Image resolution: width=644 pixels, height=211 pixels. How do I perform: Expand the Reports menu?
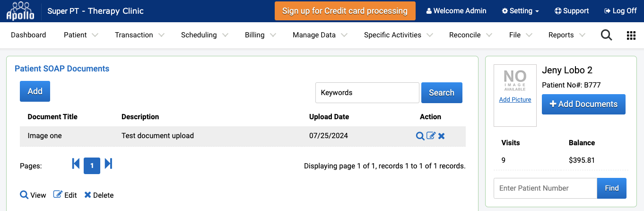[x=567, y=35]
